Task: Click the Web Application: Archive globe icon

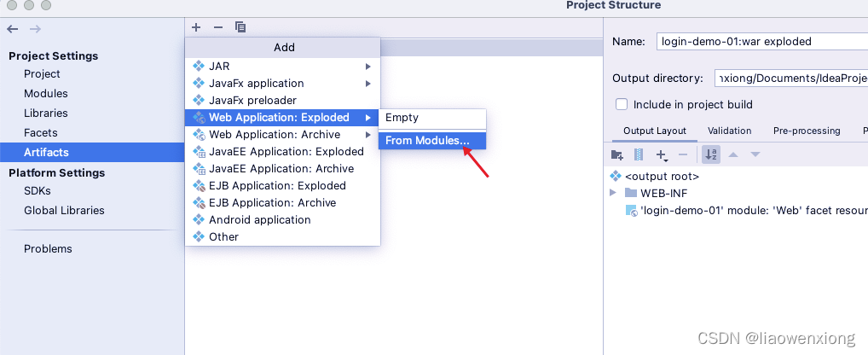Action: (x=198, y=135)
